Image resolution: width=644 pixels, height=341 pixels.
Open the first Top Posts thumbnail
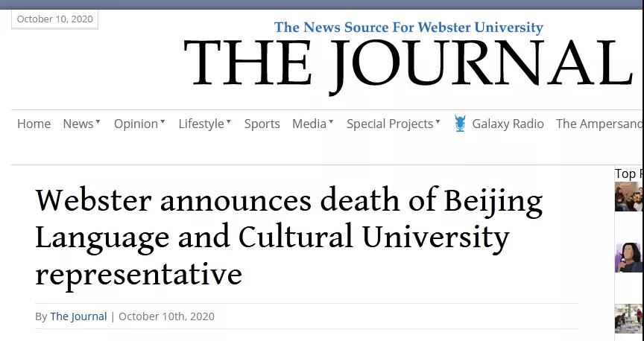point(628,197)
